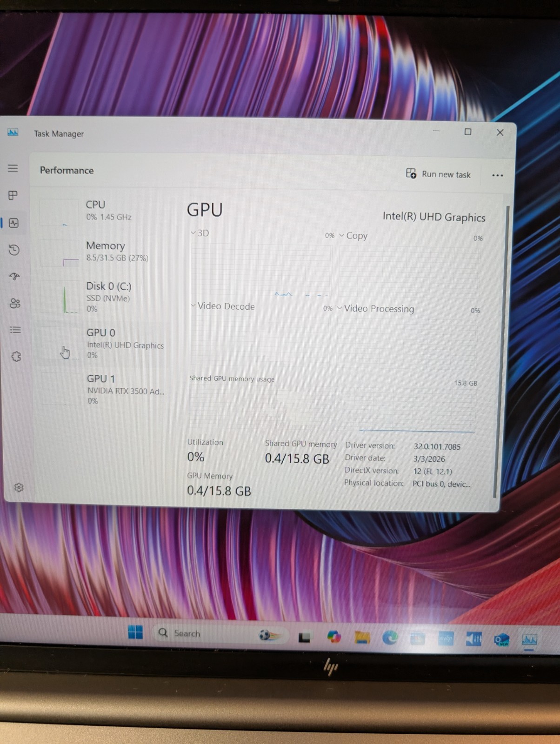Open the Users page icon

[x=15, y=303]
